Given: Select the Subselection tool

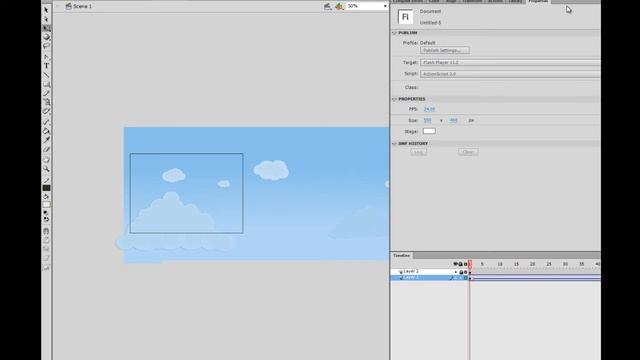Looking at the screenshot, I should 46,19.
